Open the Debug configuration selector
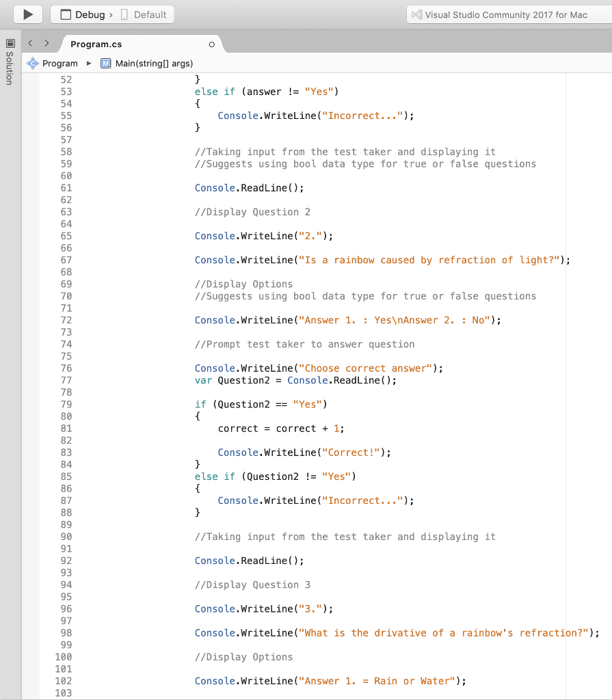The image size is (612, 700). tap(85, 15)
